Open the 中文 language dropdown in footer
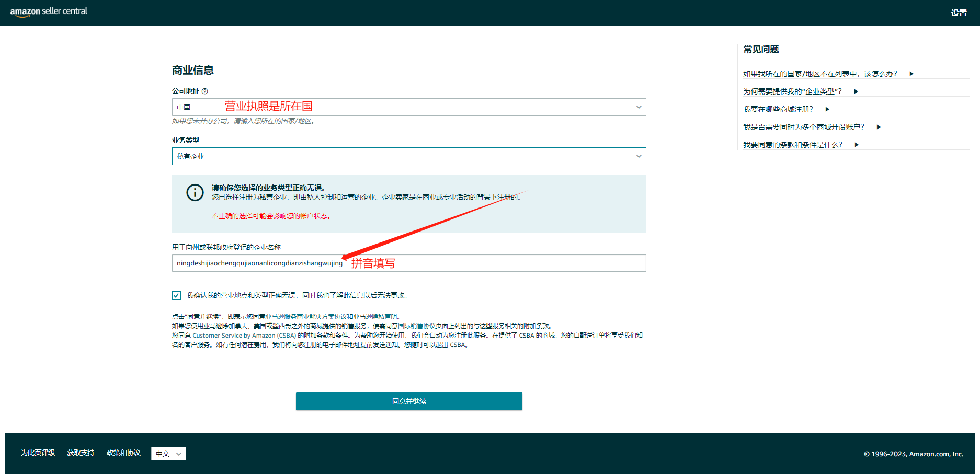This screenshot has height=474, width=980. pos(168,454)
